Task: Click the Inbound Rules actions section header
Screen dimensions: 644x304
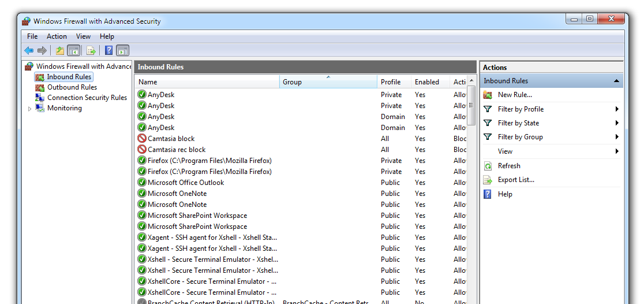Action: pos(551,81)
